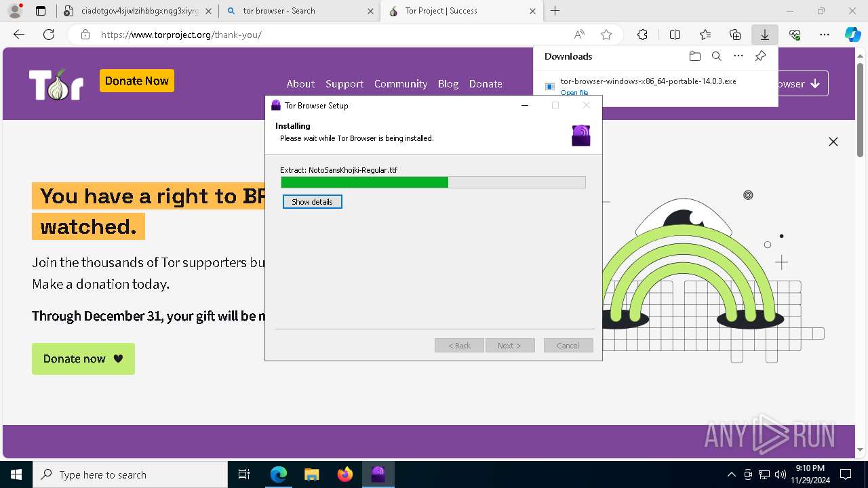Click the Download Tor Browser arrow button
Viewport: 868px width, 488px height.
pyautogui.click(x=803, y=84)
